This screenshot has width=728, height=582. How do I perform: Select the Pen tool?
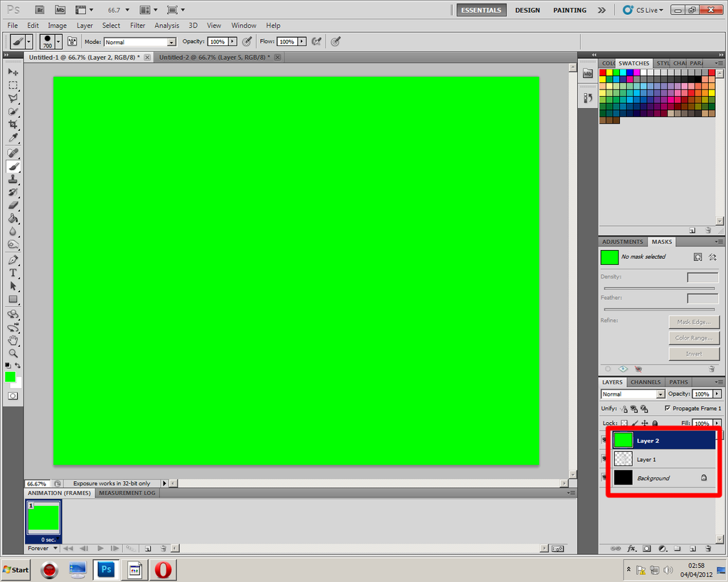point(13,260)
